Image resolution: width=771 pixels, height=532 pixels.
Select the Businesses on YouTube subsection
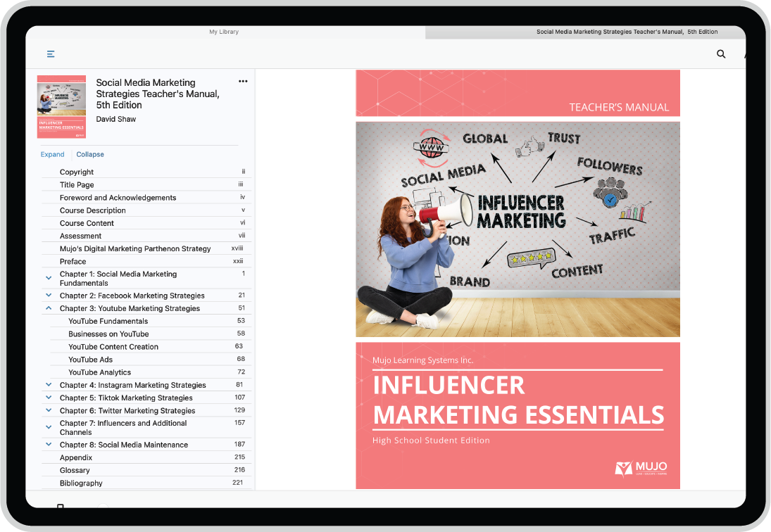pyautogui.click(x=108, y=334)
